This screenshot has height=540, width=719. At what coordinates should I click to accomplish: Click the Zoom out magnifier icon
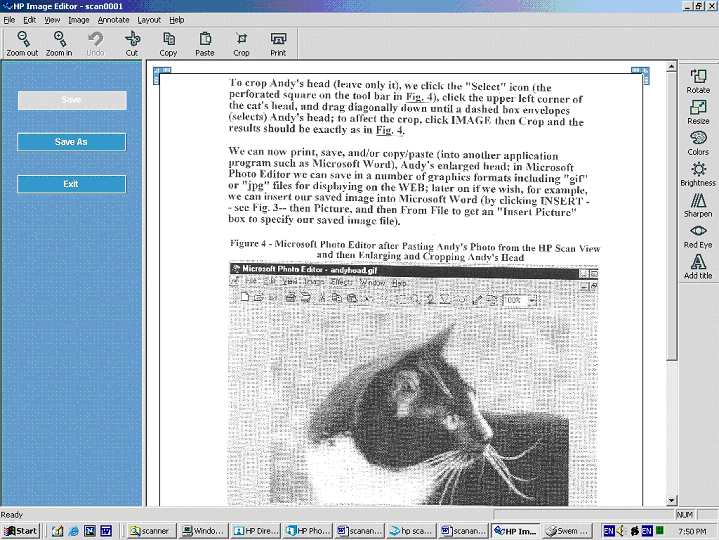click(21, 43)
